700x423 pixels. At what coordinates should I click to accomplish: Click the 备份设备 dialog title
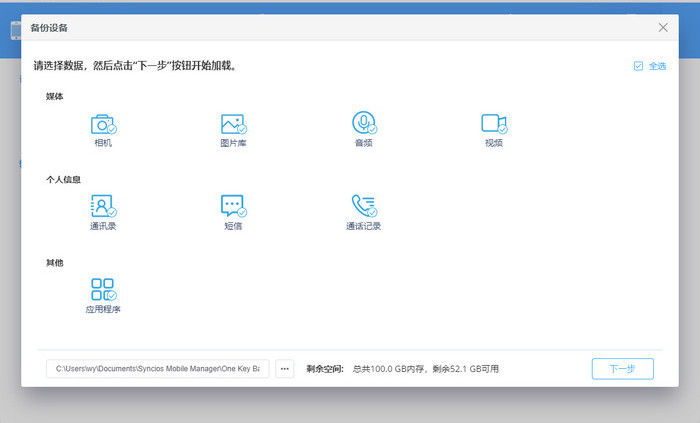pyautogui.click(x=49, y=28)
